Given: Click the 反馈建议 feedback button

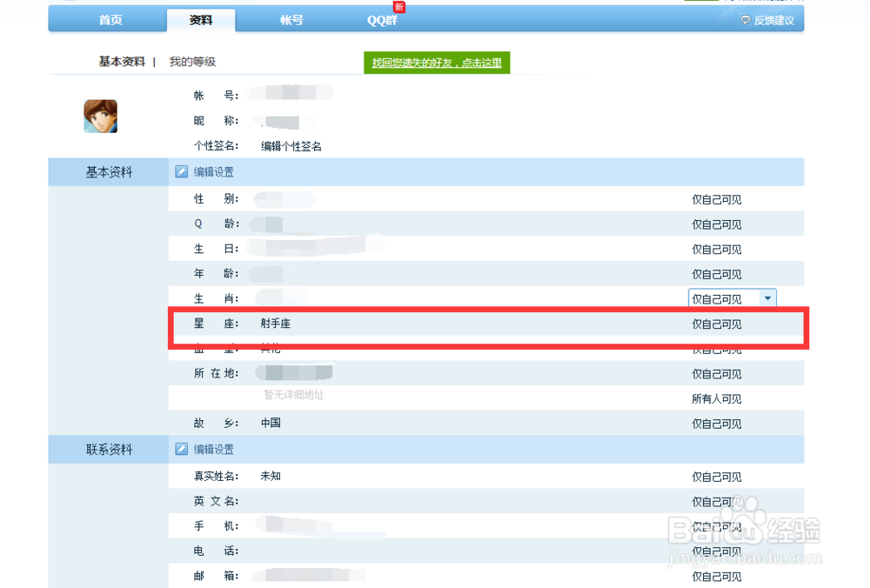Looking at the screenshot, I should [x=769, y=19].
